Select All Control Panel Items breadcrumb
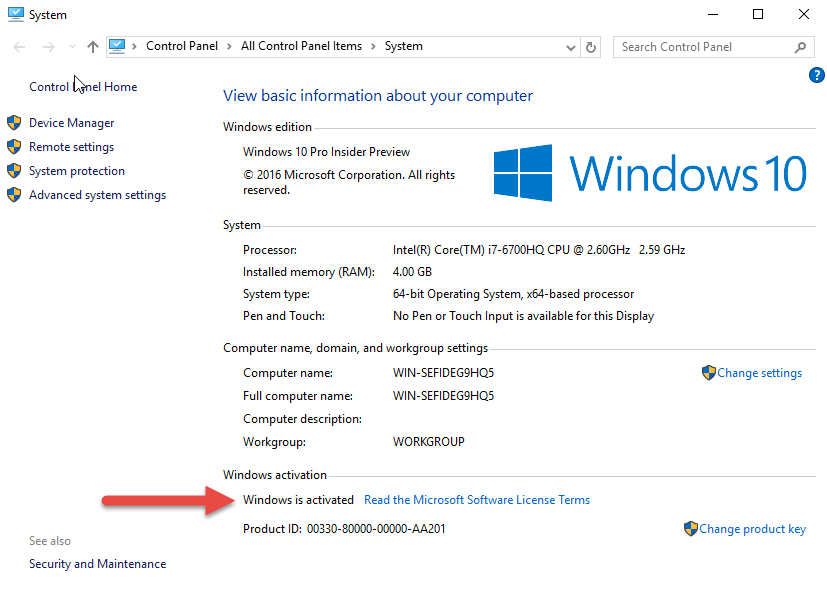Viewport: 827px width, 590px height. click(302, 46)
